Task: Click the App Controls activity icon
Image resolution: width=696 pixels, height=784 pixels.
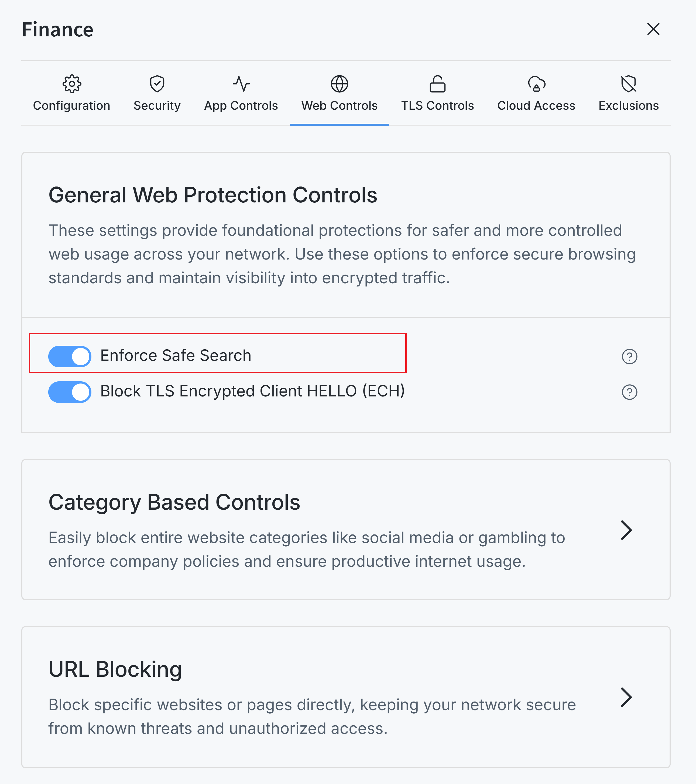Action: pos(241,84)
